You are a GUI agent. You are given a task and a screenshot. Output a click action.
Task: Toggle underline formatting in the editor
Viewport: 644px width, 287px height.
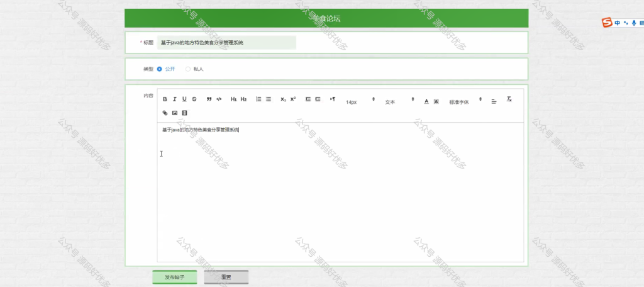(x=184, y=99)
